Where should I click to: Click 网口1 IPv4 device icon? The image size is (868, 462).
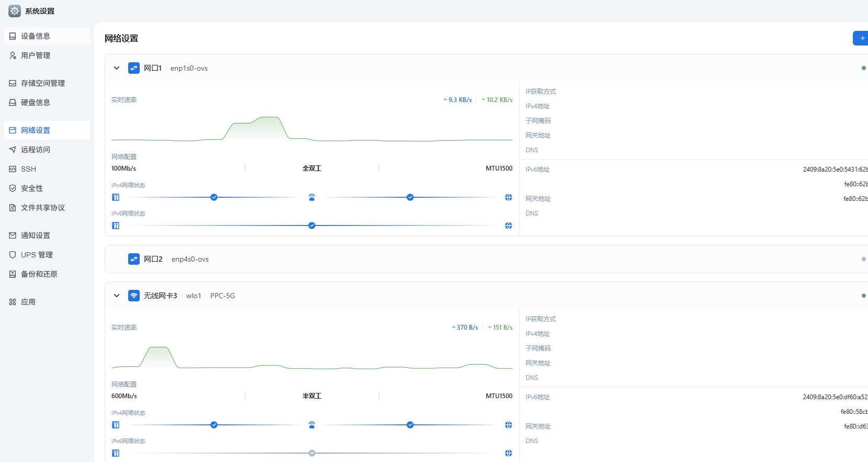pyautogui.click(x=116, y=197)
